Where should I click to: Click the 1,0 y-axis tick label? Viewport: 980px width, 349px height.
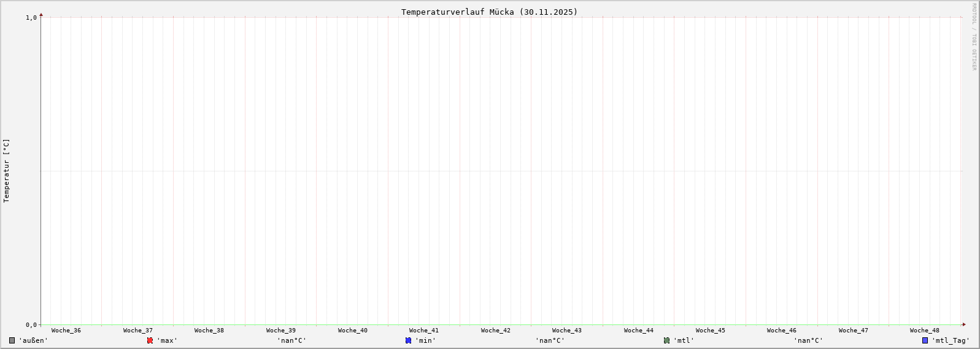pyautogui.click(x=31, y=17)
